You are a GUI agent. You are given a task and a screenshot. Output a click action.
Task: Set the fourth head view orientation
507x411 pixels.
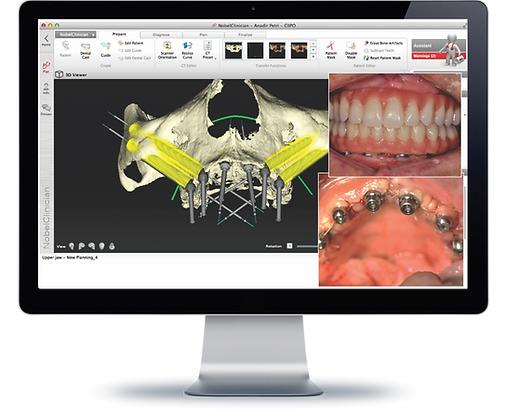pos(102,246)
